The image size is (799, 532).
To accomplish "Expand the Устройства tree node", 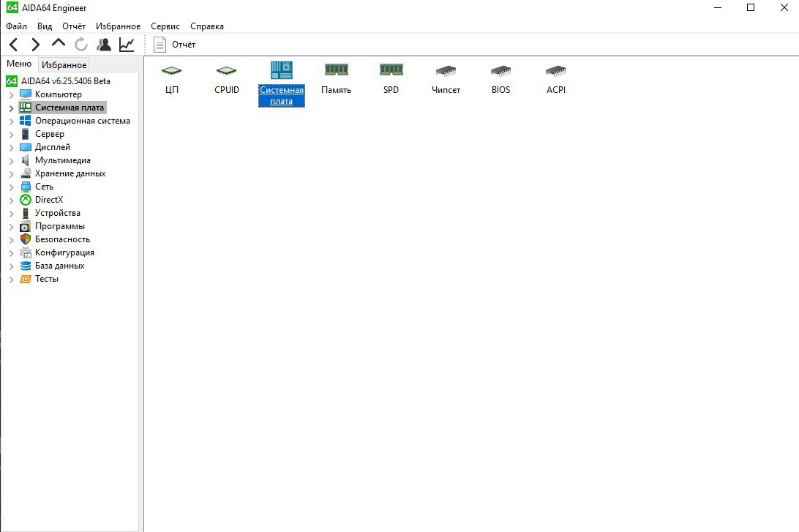I will [x=11, y=214].
